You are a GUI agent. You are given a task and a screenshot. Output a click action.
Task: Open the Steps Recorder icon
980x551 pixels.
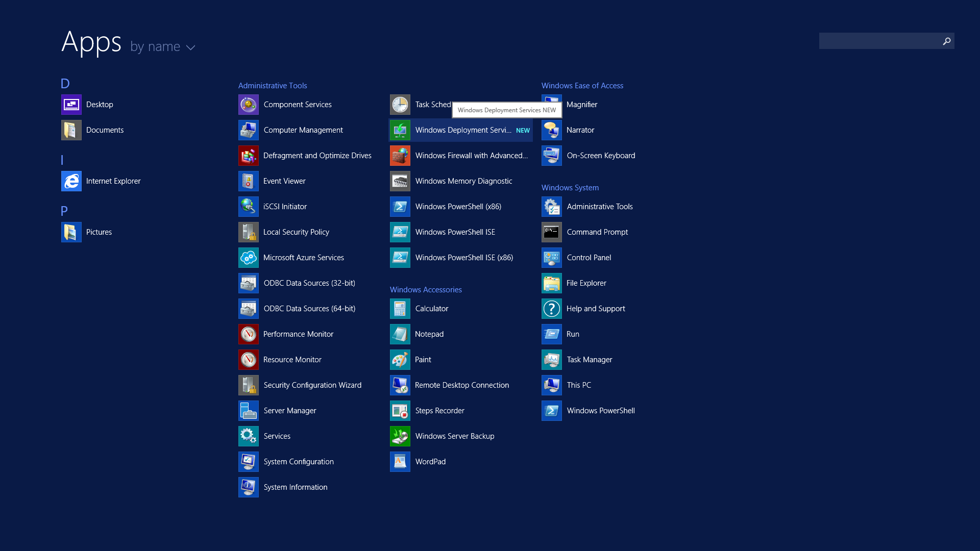click(400, 411)
